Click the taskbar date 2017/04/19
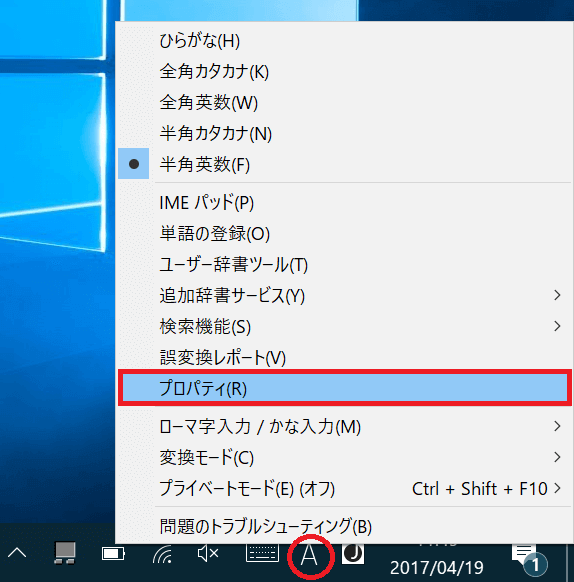This screenshot has width=574, height=582. point(437,568)
